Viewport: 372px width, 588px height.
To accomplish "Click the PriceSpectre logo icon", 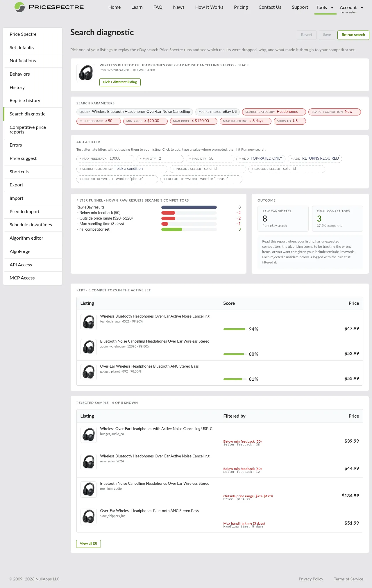I will [19, 7].
